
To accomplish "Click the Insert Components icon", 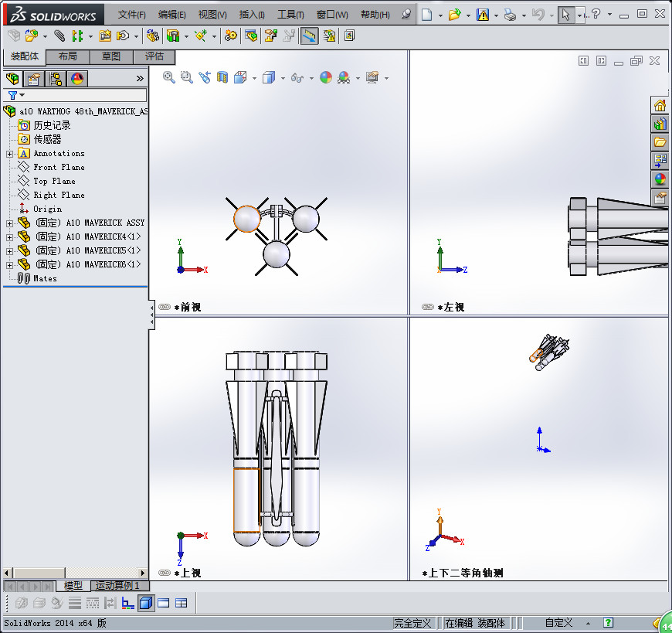I will [x=32, y=36].
